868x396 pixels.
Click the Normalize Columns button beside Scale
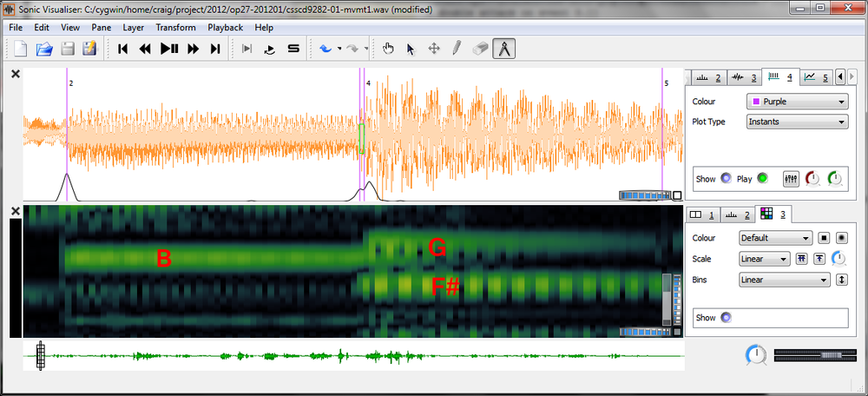point(803,259)
